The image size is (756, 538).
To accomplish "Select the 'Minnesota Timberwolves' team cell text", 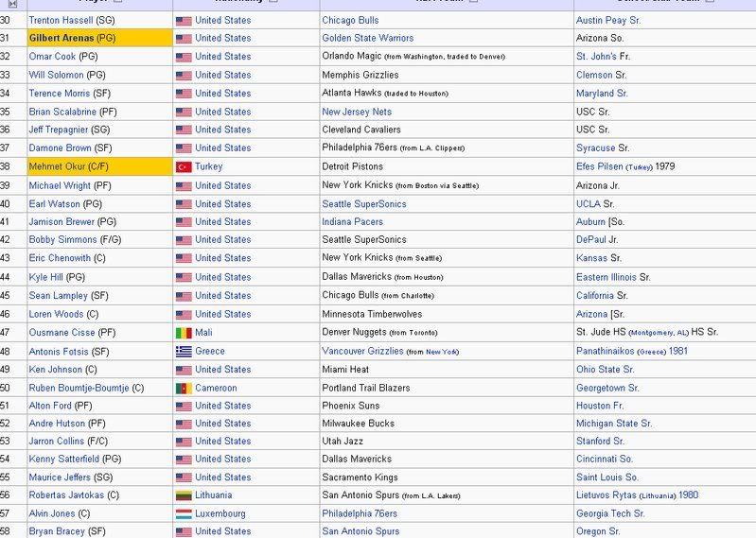I will (372, 315).
